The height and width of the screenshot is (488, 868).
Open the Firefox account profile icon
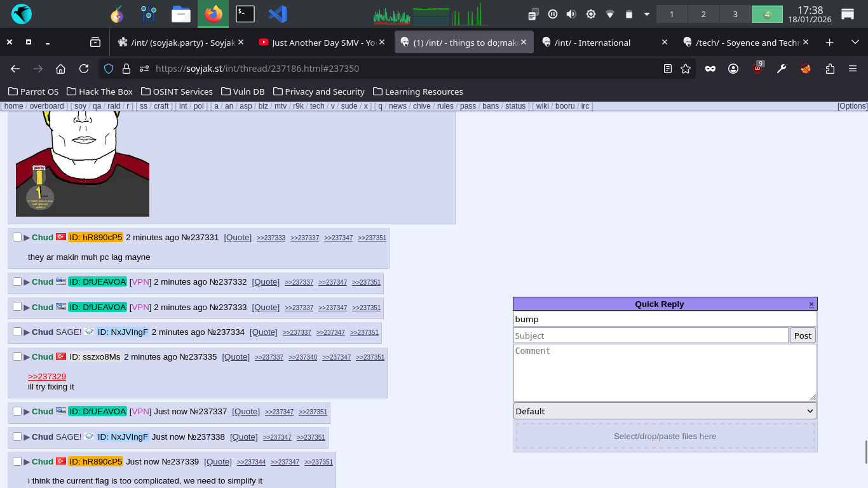pyautogui.click(x=733, y=69)
